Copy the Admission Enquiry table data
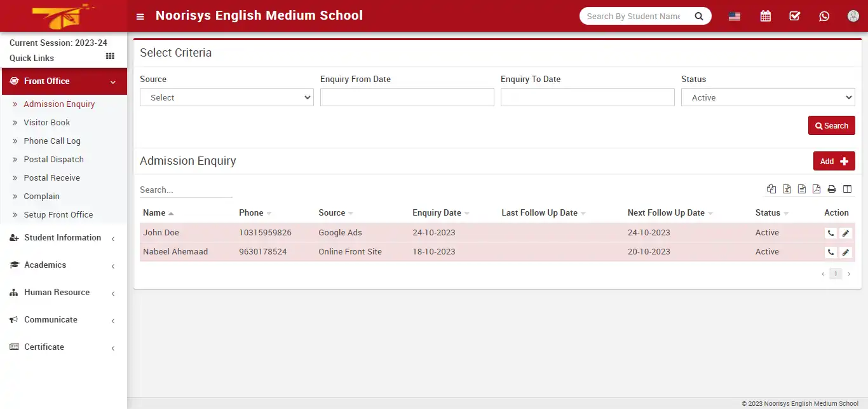Viewport: 868px width, 409px height. pos(771,189)
